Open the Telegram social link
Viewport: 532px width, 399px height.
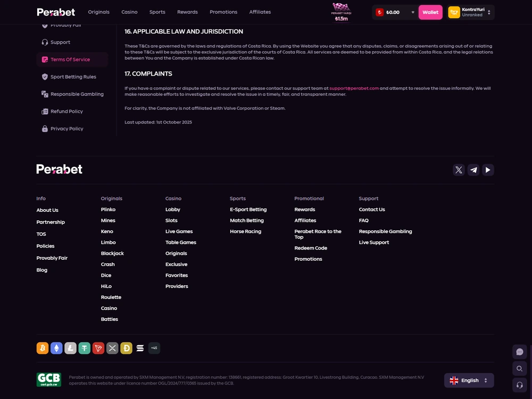point(473,170)
